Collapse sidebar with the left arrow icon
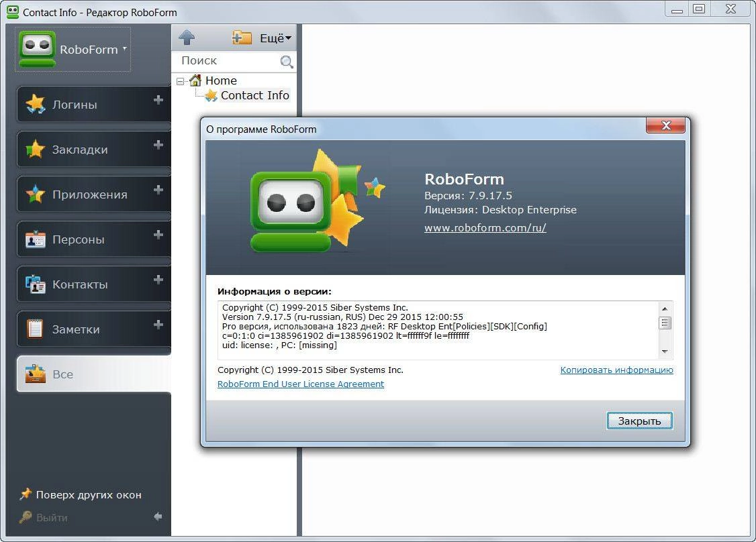The width and height of the screenshot is (756, 542). pos(158,517)
